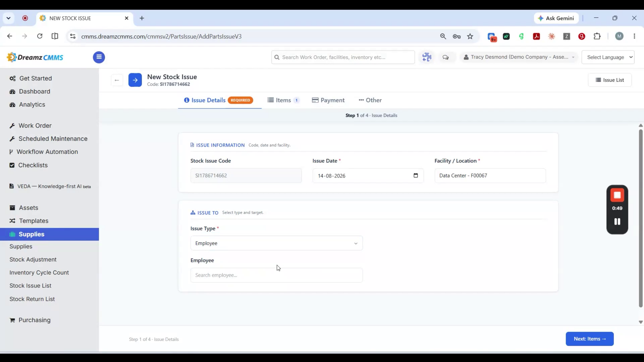Select the highlighted Supplies section header
The image size is (644, 362).
click(x=49, y=234)
